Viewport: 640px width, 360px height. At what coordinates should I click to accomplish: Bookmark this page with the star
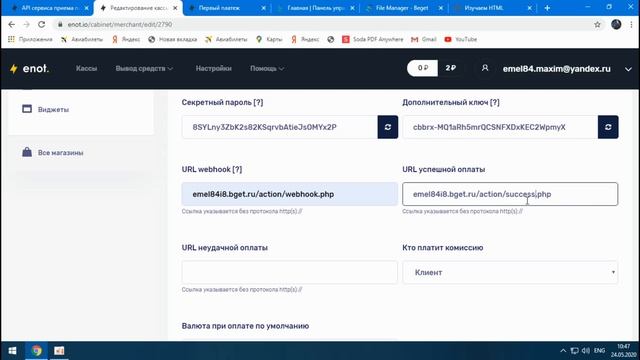tap(597, 24)
